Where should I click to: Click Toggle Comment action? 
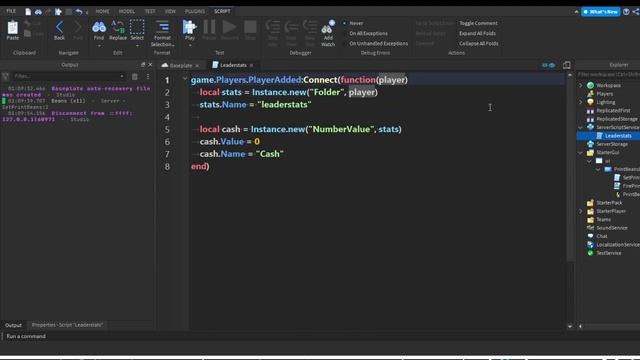(x=478, y=23)
